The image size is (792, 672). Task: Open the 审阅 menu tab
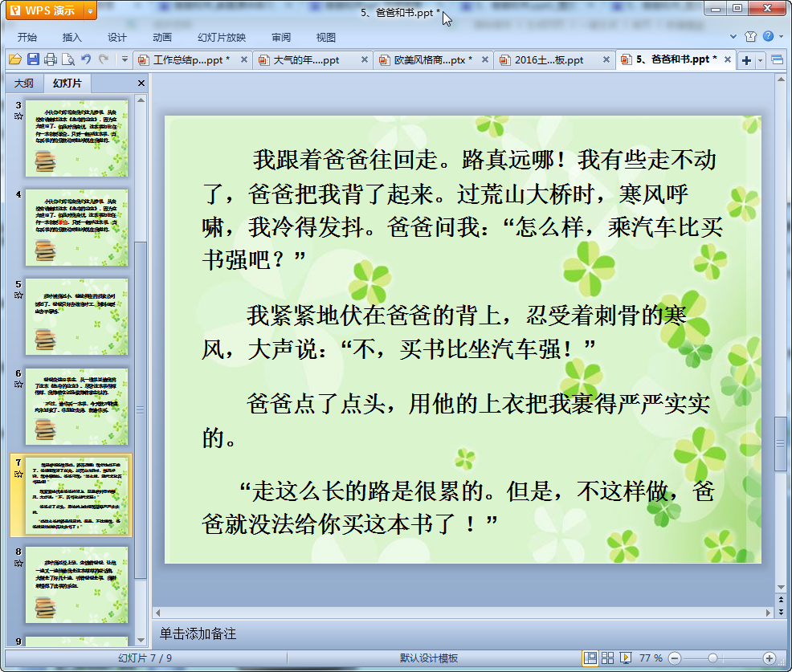tap(281, 38)
